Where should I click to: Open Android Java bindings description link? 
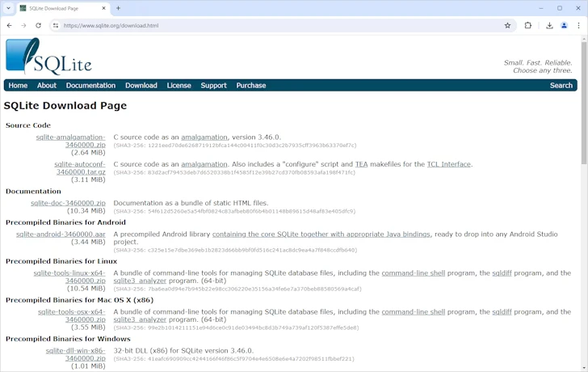(x=321, y=235)
